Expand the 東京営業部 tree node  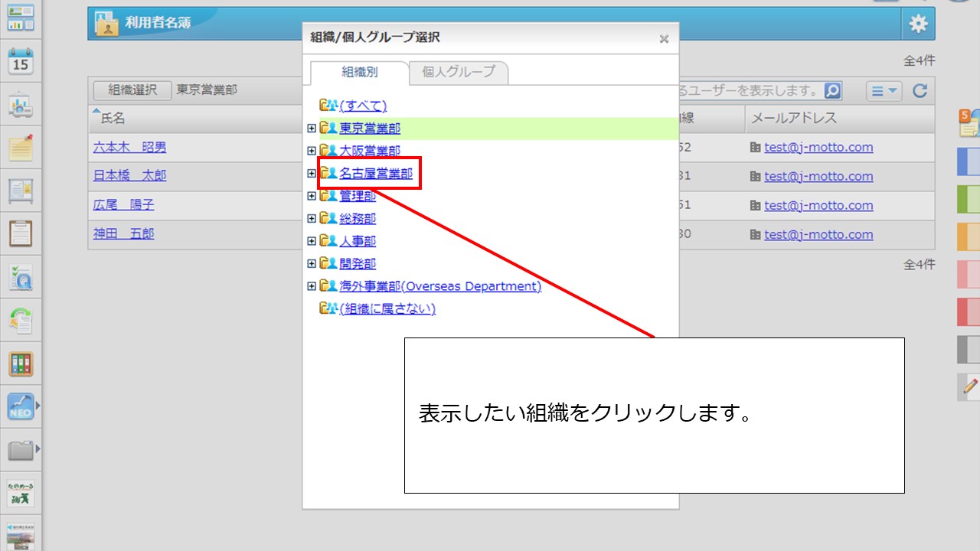click(x=312, y=129)
